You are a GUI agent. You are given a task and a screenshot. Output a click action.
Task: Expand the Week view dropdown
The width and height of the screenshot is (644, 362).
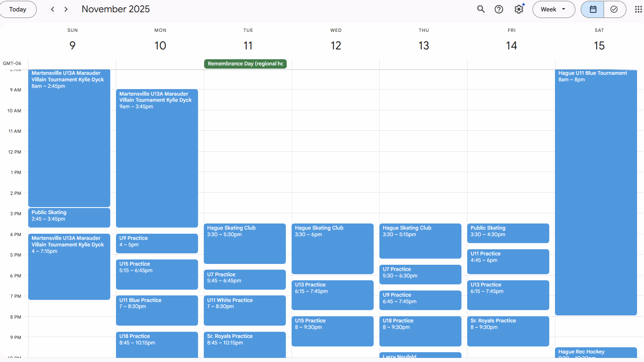tap(553, 9)
